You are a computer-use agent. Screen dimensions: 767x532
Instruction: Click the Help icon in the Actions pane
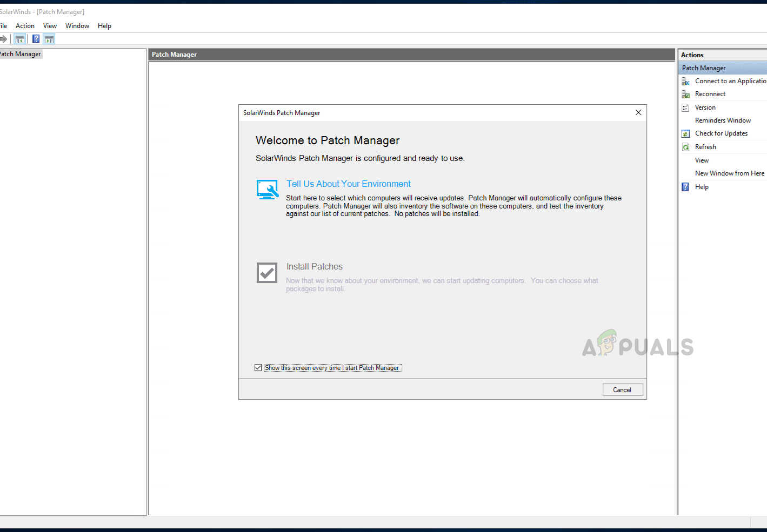[685, 187]
